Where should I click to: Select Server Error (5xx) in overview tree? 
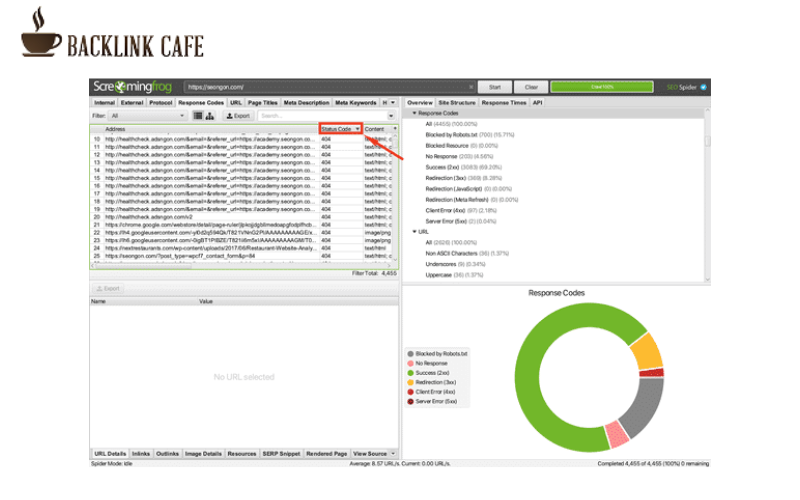coord(461,221)
